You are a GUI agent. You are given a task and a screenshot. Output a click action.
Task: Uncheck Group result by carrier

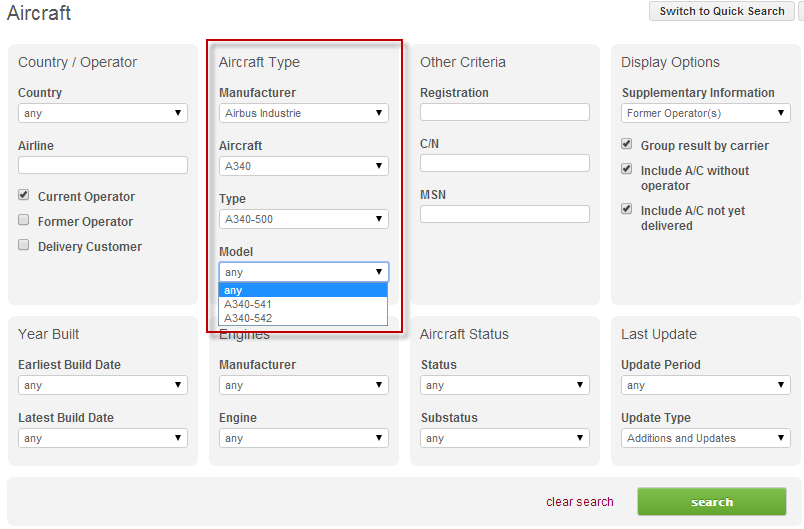coord(627,145)
